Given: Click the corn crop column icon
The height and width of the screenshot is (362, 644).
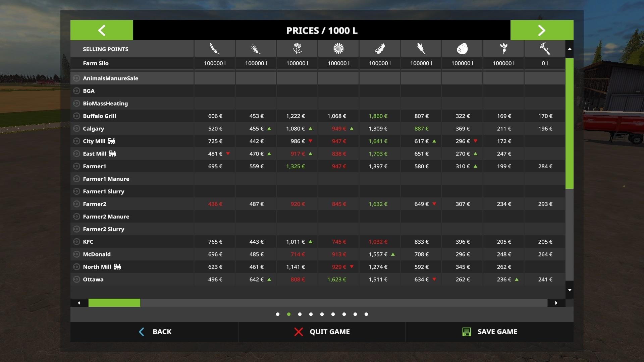Looking at the screenshot, I should click(x=421, y=49).
